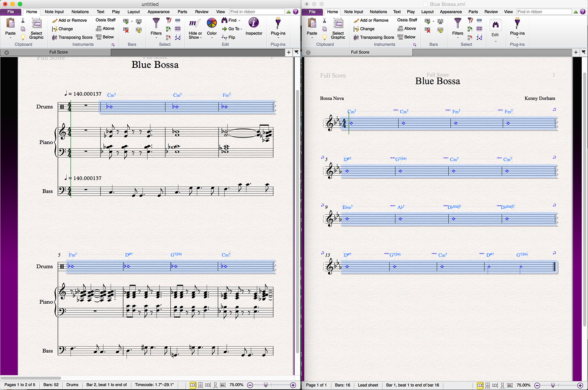Adjust zoom slider in untitled window
Screen dimensions: 588x390
[x=266, y=385]
